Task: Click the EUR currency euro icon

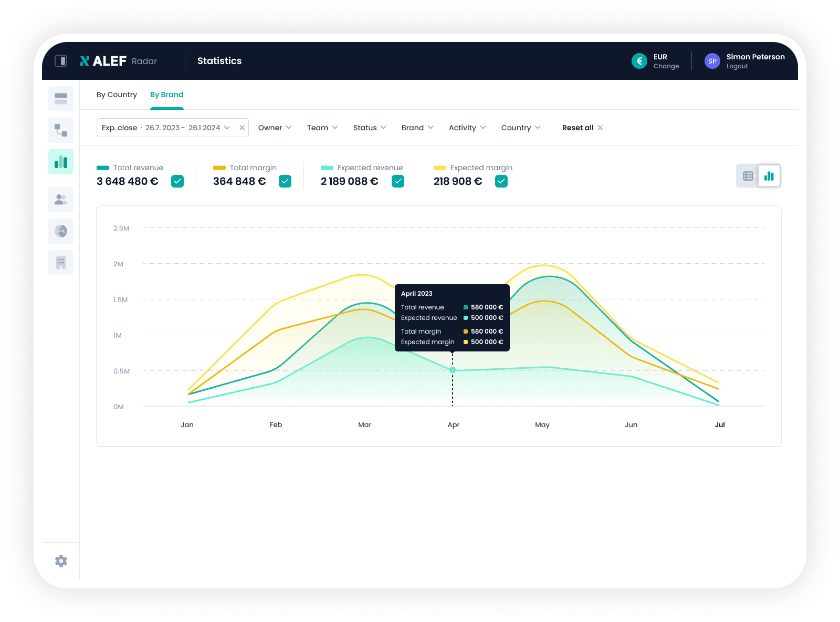Action: (x=639, y=61)
